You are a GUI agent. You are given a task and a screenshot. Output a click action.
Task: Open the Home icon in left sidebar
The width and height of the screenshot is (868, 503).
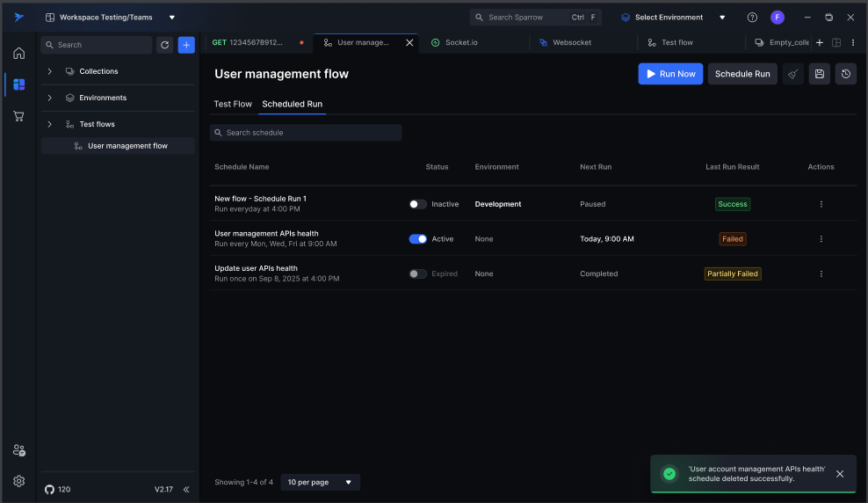point(18,53)
